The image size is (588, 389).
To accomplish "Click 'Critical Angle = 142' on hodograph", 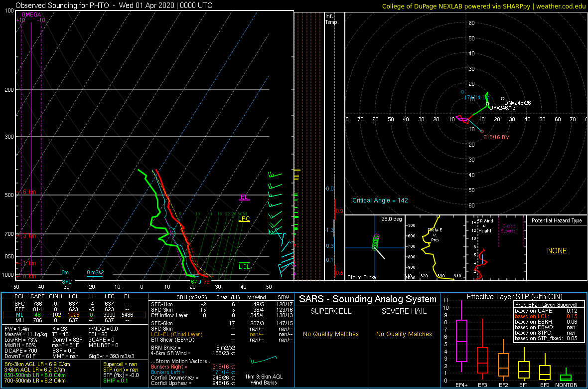I will pos(380,200).
